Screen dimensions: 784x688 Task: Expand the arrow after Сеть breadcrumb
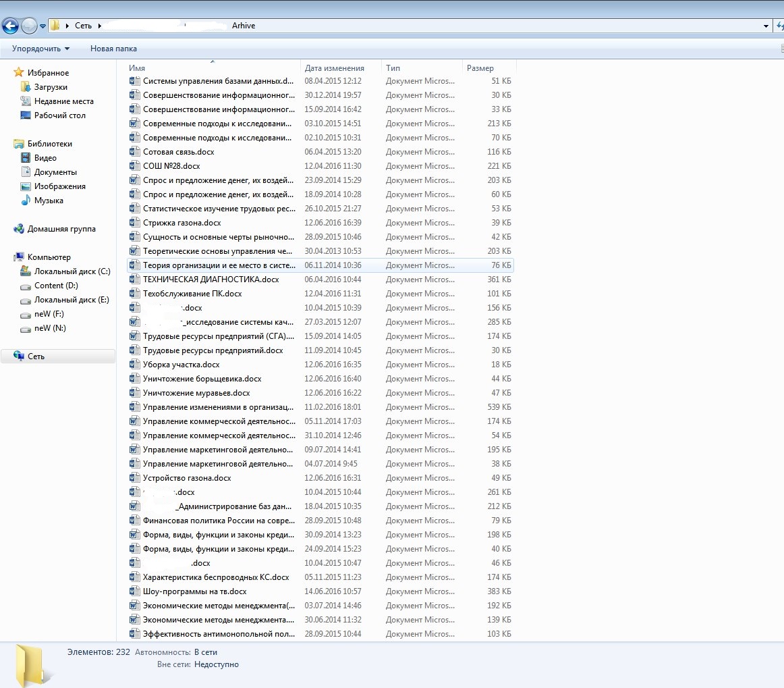[99, 26]
